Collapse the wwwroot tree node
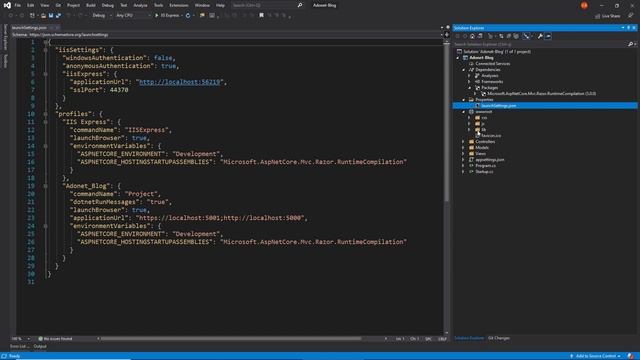Screen dimensions: 640x360 pyautogui.click(x=464, y=112)
